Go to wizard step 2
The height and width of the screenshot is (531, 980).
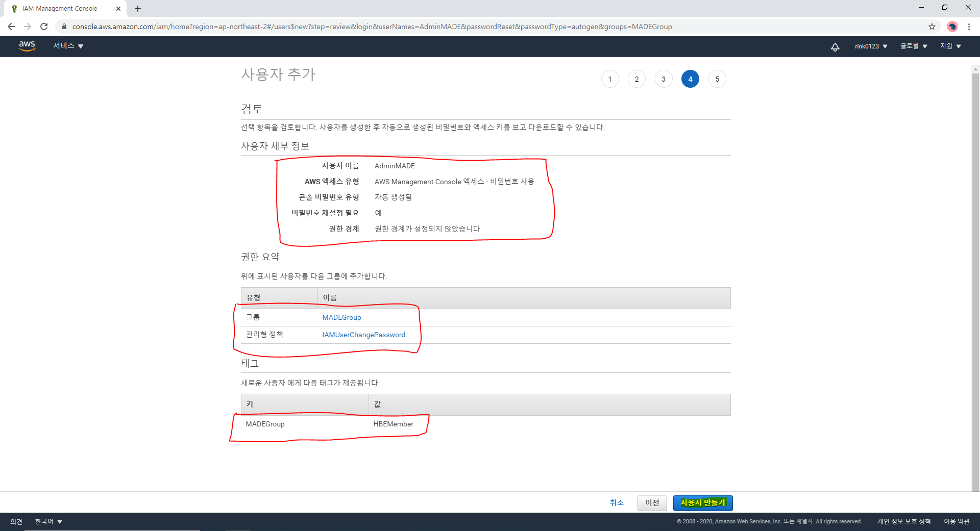point(636,79)
